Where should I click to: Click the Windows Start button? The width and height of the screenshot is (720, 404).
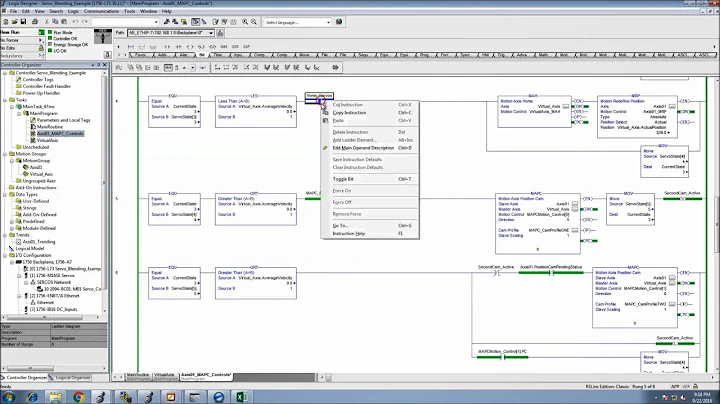point(9,397)
